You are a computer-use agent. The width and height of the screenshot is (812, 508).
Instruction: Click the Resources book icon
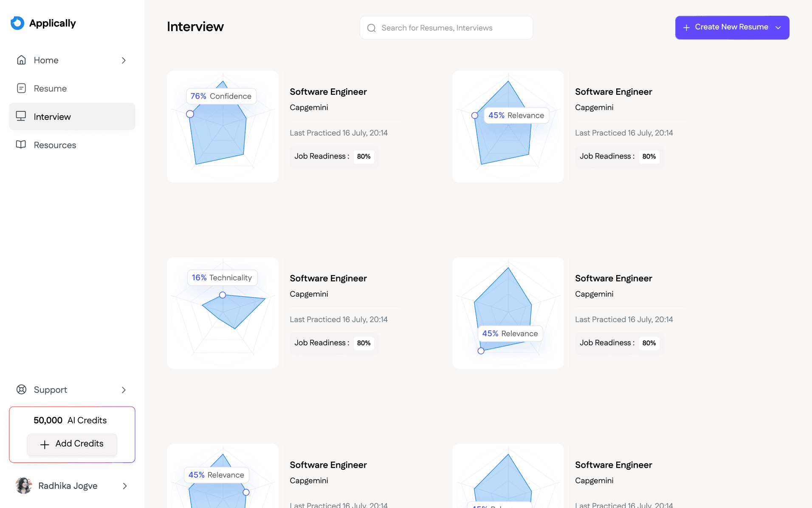point(21,145)
